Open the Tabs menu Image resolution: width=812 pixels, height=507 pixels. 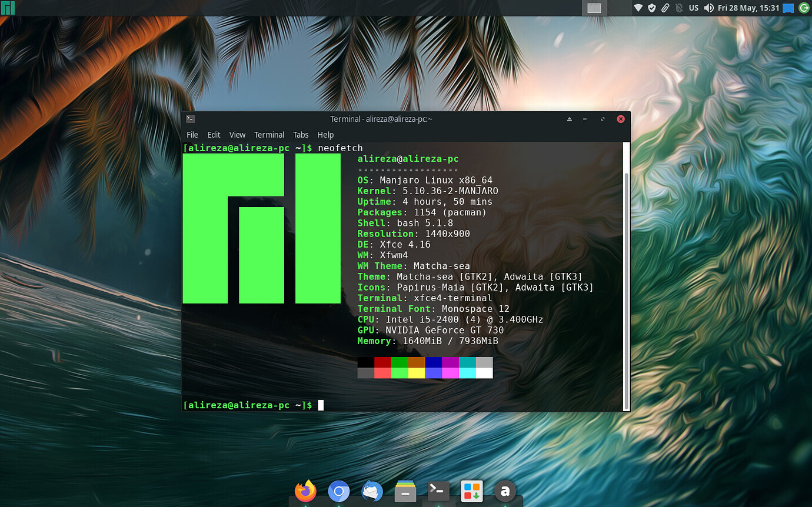click(x=301, y=135)
